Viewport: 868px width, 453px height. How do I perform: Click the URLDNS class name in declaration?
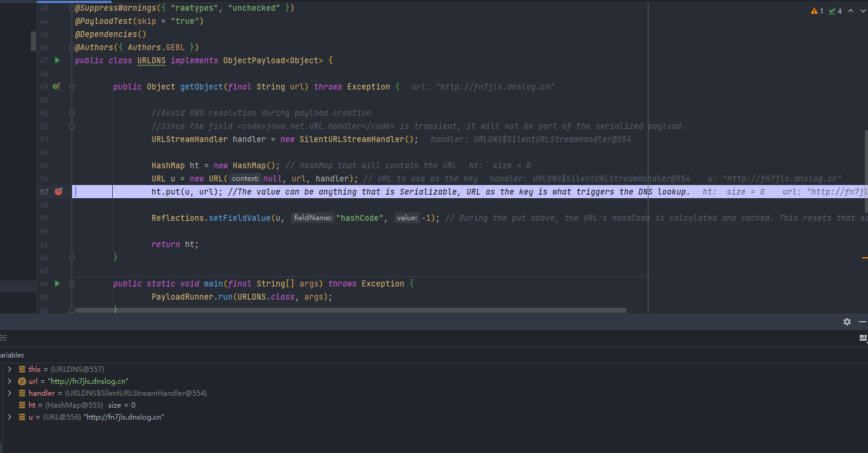[152, 60]
